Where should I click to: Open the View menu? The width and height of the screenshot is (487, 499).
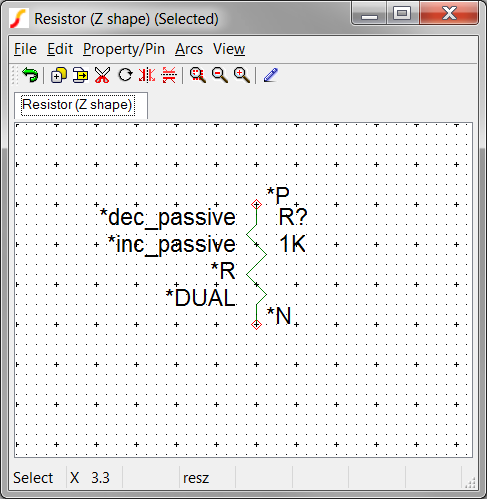pyautogui.click(x=229, y=49)
